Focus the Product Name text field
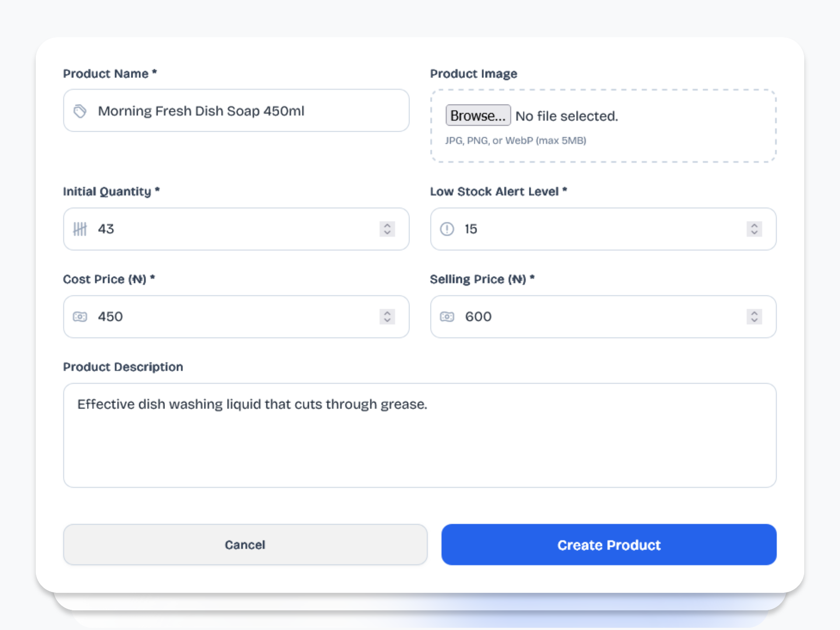The height and width of the screenshot is (630, 840). coord(245,111)
